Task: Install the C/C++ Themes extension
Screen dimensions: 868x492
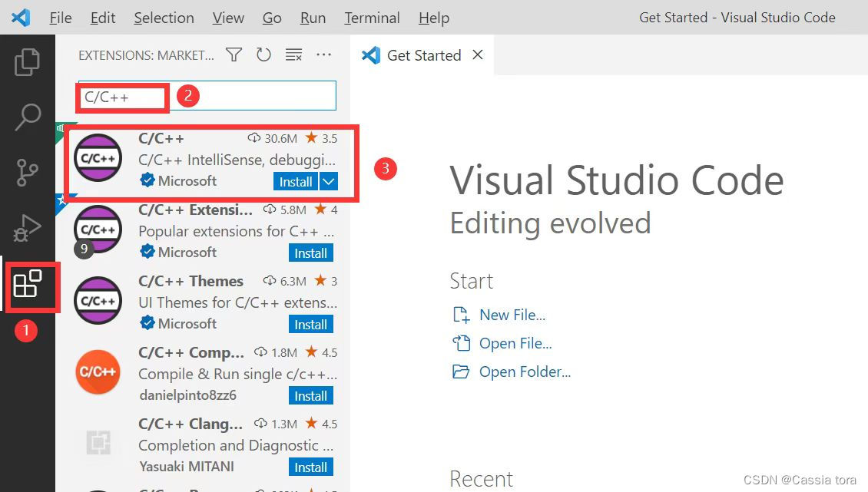Action: click(310, 325)
